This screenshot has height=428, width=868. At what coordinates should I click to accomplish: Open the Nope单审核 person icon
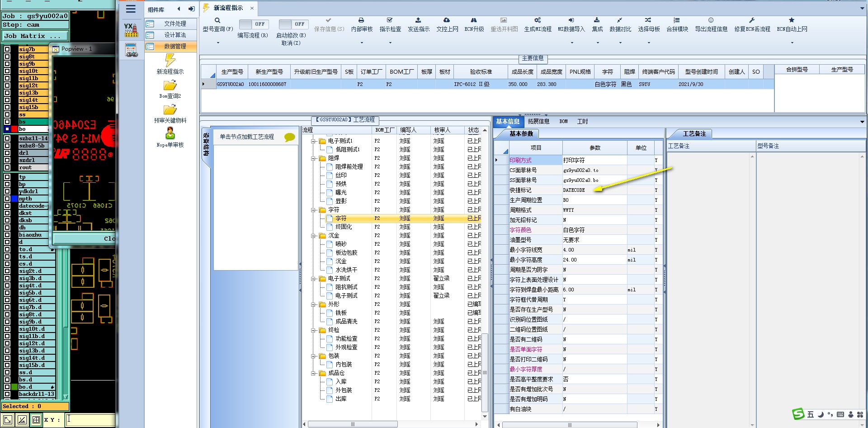point(170,133)
